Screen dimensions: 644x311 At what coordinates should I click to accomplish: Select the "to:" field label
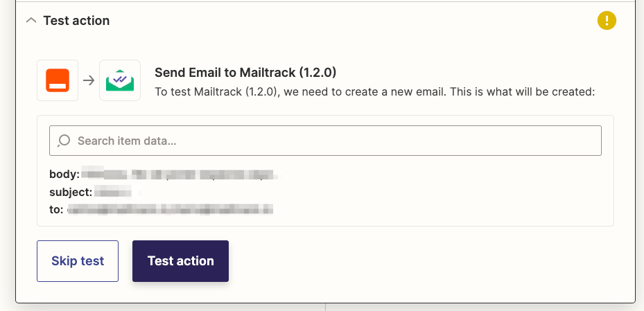(x=56, y=208)
